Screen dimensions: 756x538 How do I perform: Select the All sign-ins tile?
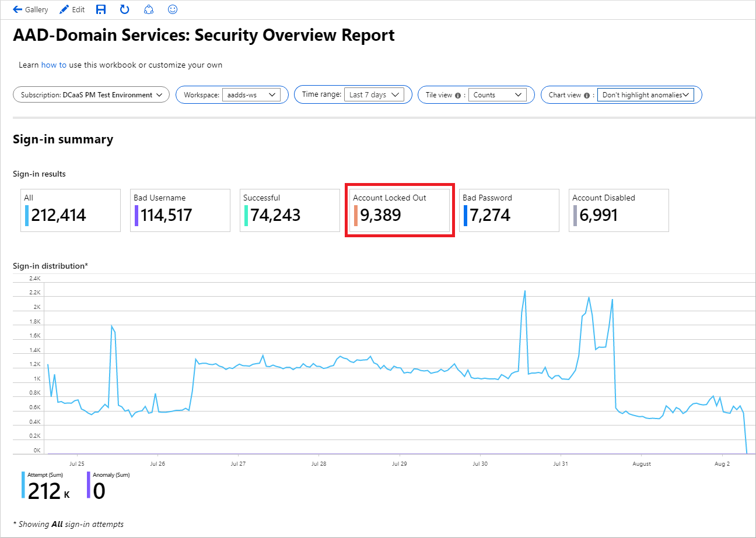tap(70, 210)
